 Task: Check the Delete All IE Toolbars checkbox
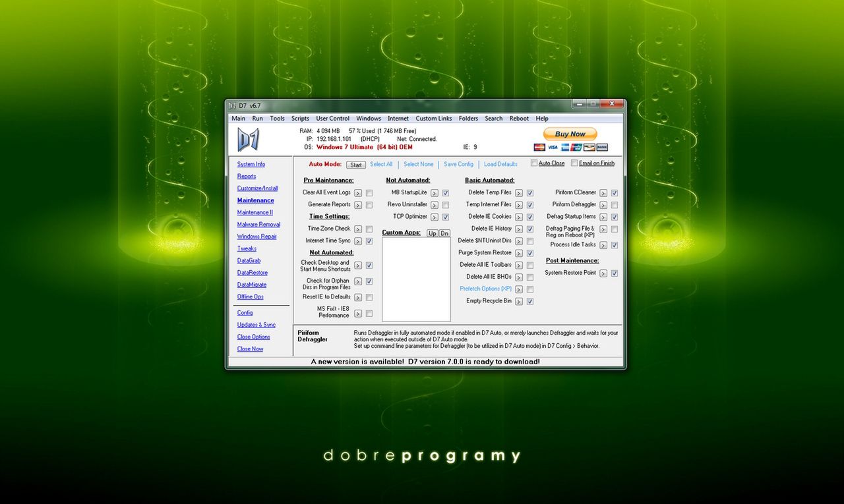click(x=530, y=266)
